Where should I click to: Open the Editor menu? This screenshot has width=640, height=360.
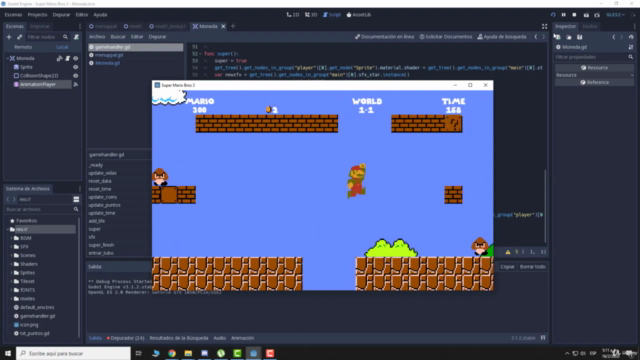[x=82, y=15]
